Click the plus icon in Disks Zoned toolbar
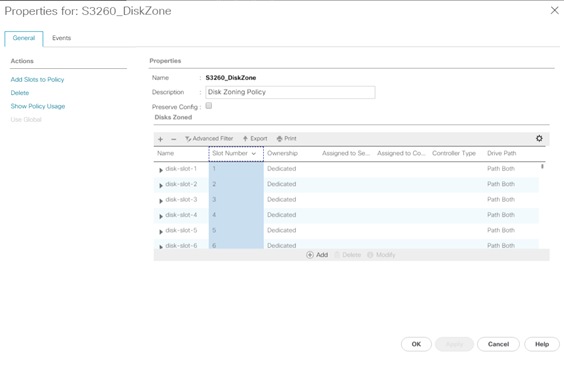The height and width of the screenshot is (365, 564). (x=160, y=139)
